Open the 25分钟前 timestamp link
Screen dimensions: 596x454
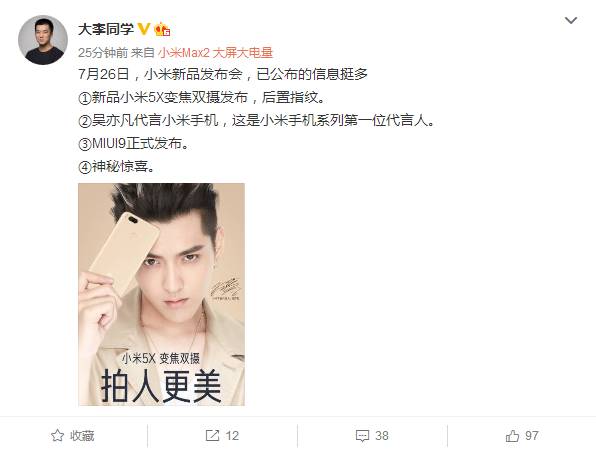103,52
